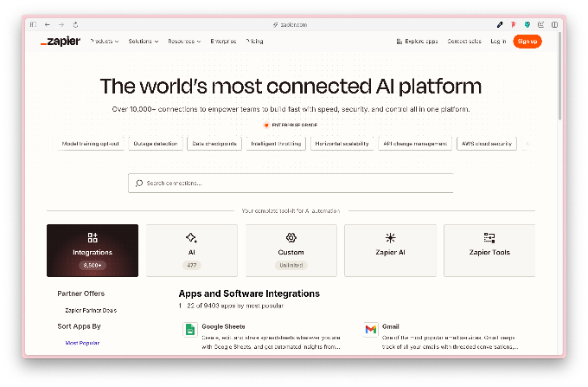Select the API change management chip

415,144
